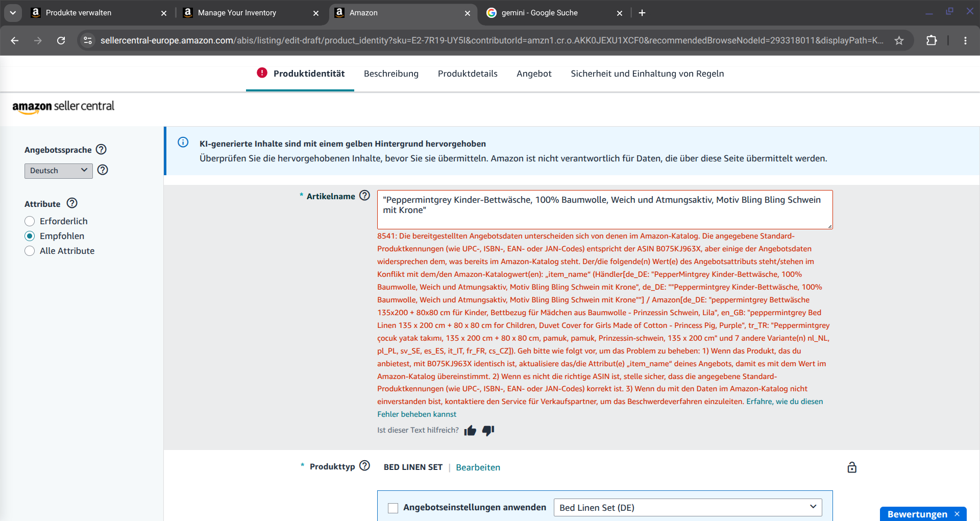Open the Bewertungen button
The width and height of the screenshot is (980, 521).
pos(917,514)
